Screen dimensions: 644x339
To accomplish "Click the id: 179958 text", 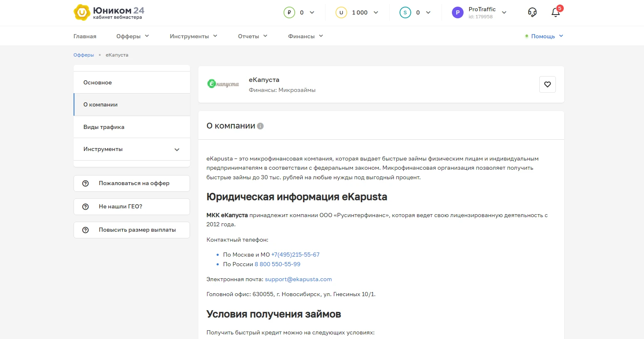I will 481,17.
